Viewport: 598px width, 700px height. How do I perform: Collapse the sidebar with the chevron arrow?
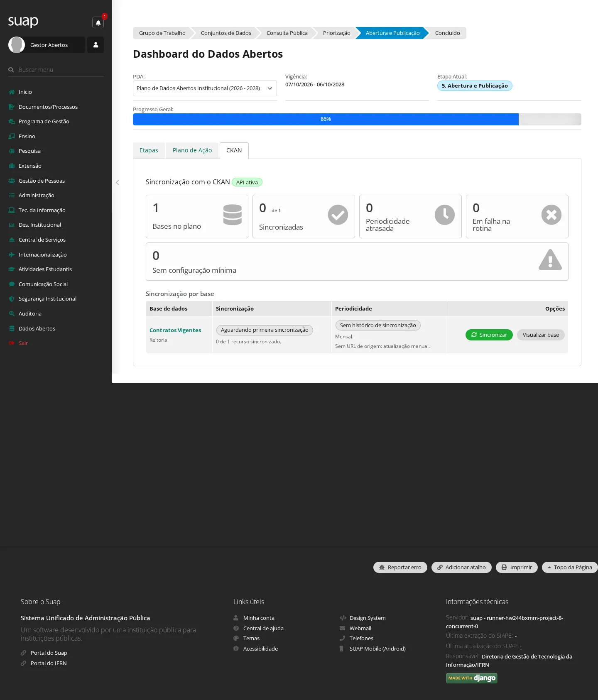coord(118,182)
